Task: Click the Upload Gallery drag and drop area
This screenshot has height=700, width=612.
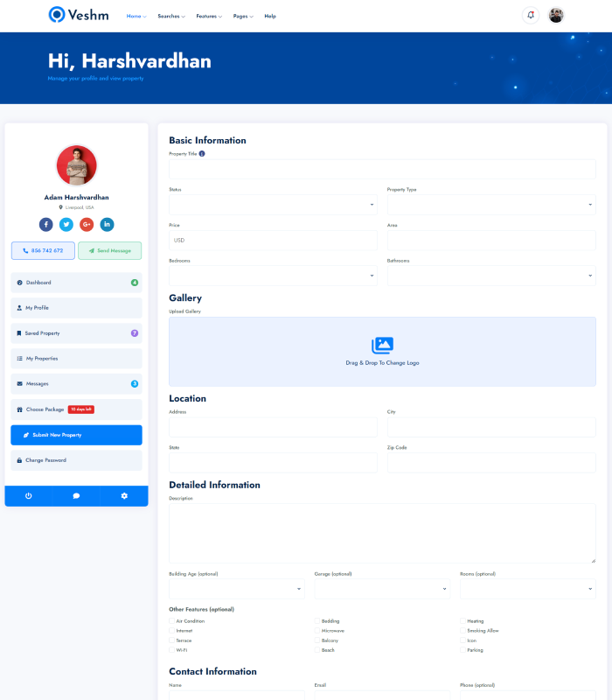Action: click(x=382, y=351)
